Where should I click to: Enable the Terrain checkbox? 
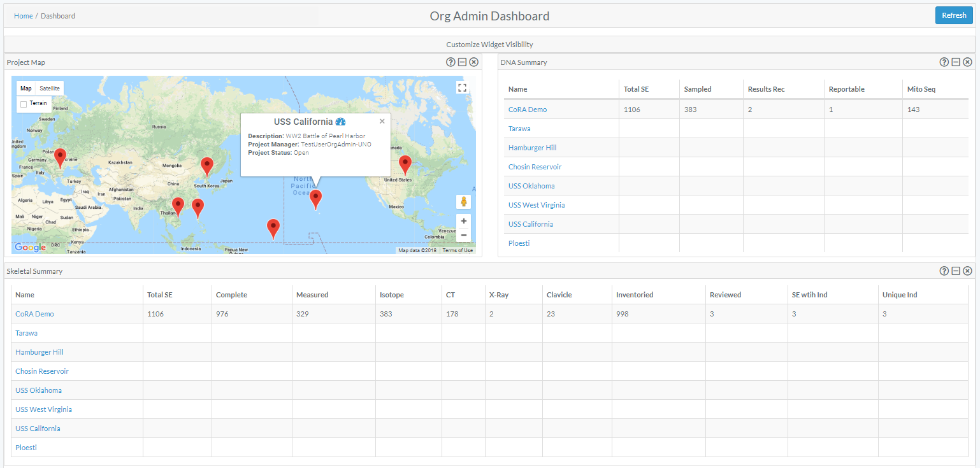tap(24, 104)
